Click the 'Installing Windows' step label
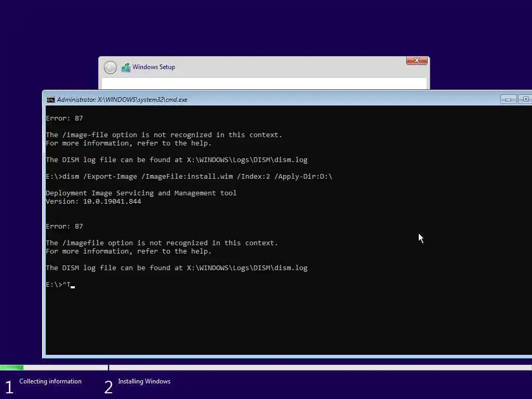Viewport: 532px width, 399px height. point(144,381)
